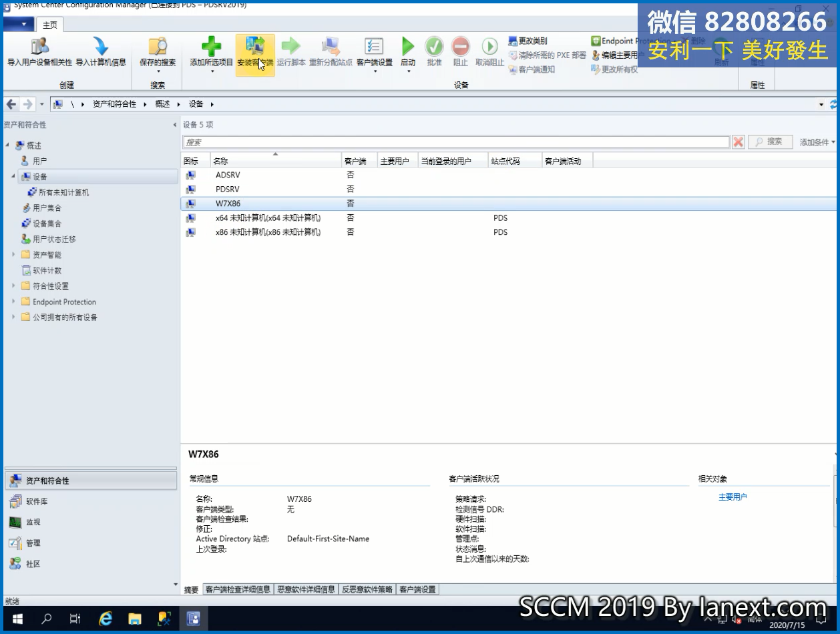Go forward with the navigation forward arrow
The image size is (840, 634).
[27, 104]
